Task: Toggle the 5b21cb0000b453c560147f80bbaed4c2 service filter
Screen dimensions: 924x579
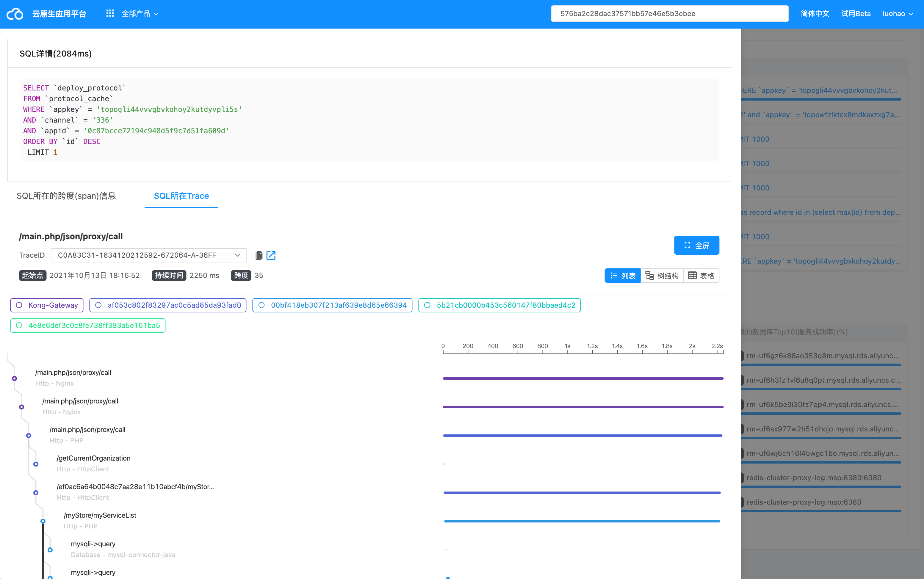Action: tap(499, 305)
